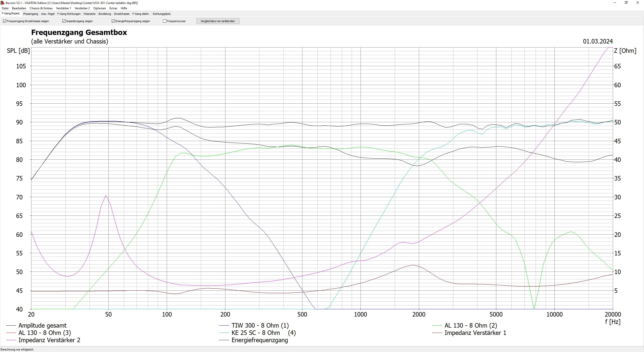Go to the Richtungsplots tab
This screenshot has height=352, width=644.
(x=161, y=14)
